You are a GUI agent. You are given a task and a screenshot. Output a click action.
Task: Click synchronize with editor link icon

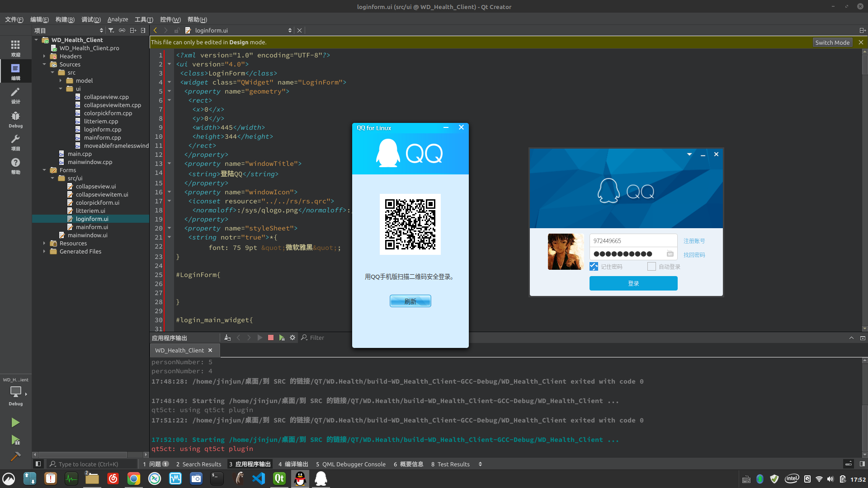point(122,30)
